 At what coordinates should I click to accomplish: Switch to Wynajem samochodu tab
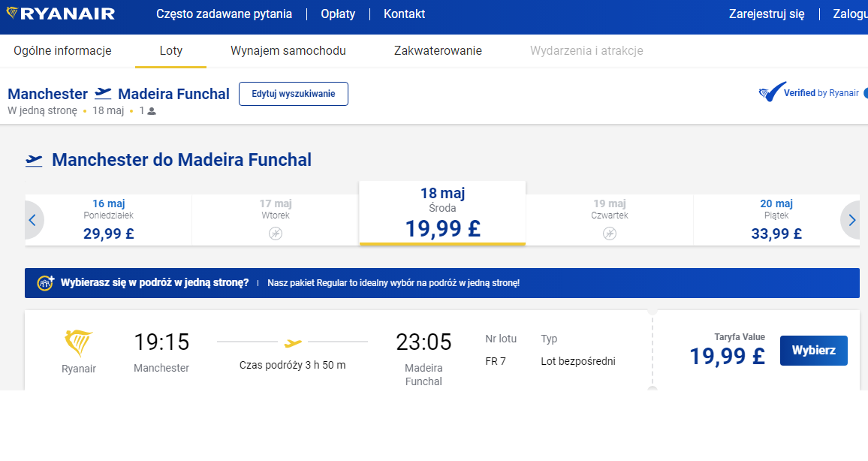tap(288, 51)
